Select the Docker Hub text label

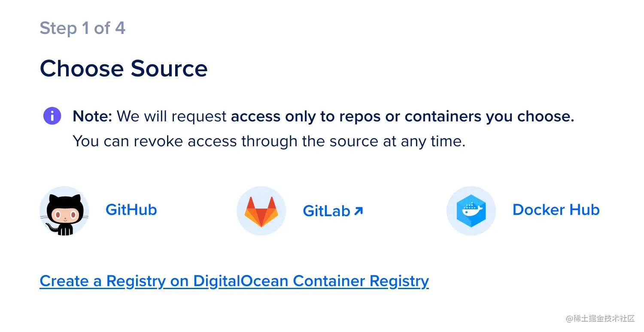click(556, 210)
